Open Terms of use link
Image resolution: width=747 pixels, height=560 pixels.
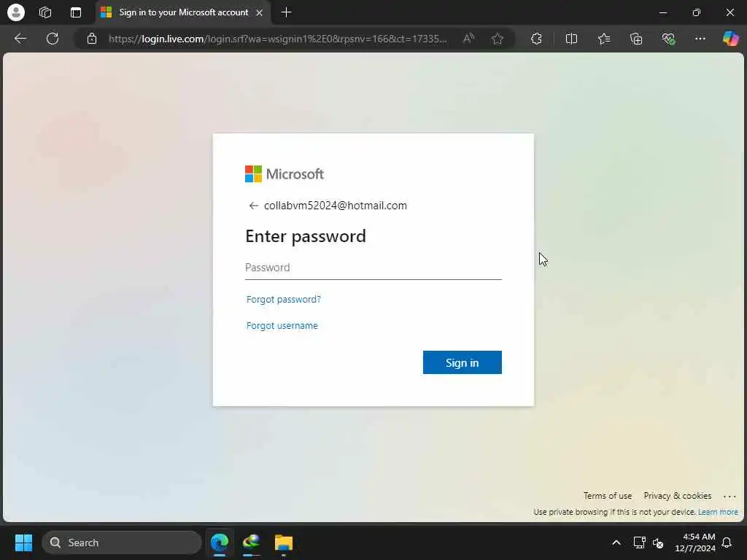tap(608, 496)
